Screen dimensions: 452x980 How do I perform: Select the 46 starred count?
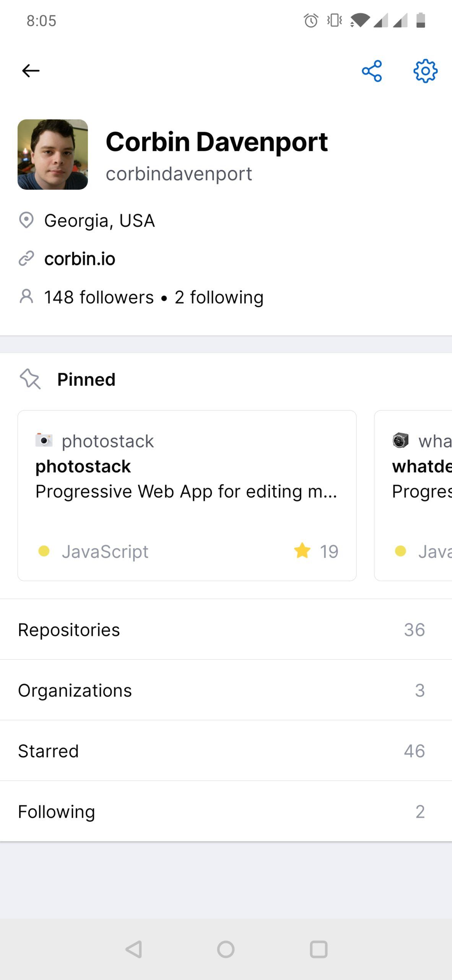tap(415, 751)
